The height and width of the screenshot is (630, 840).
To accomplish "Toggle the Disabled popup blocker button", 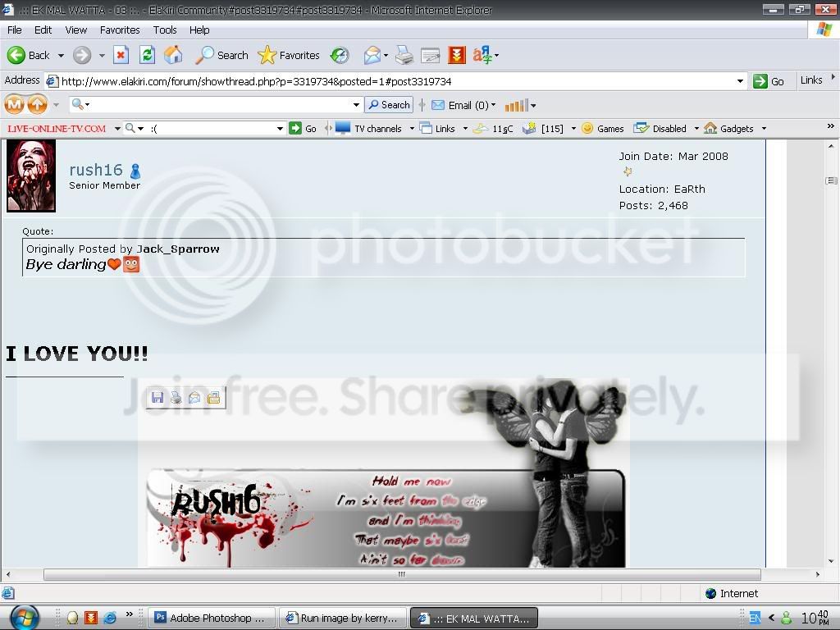I will [660, 129].
